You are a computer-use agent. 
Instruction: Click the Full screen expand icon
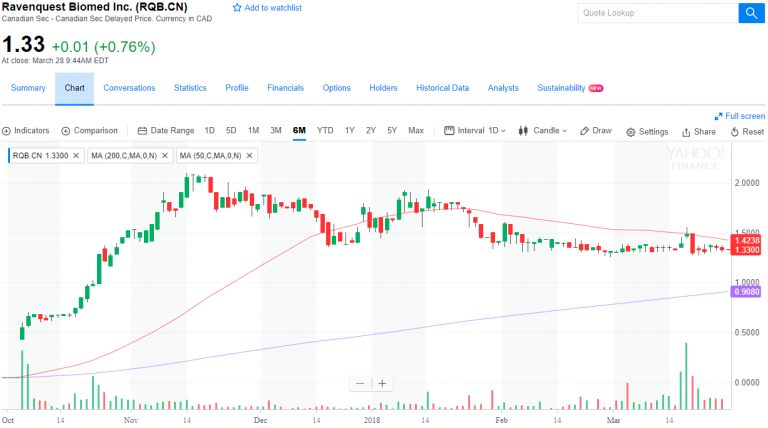(x=719, y=116)
